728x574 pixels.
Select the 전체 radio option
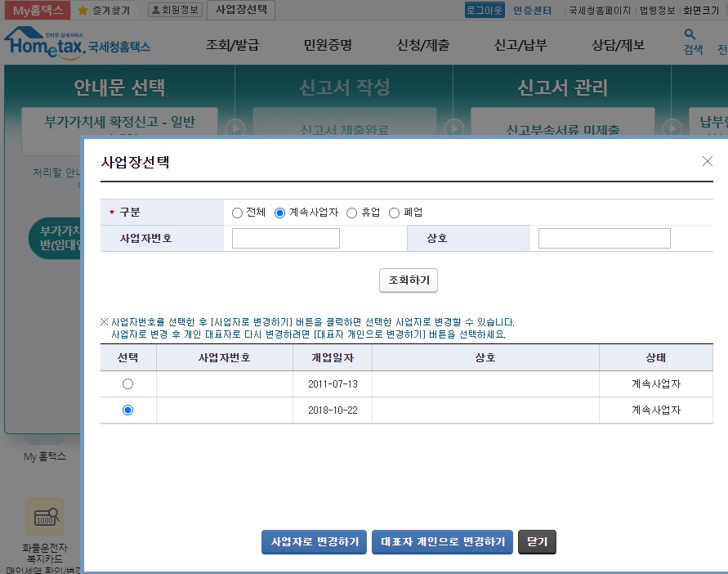coord(237,213)
